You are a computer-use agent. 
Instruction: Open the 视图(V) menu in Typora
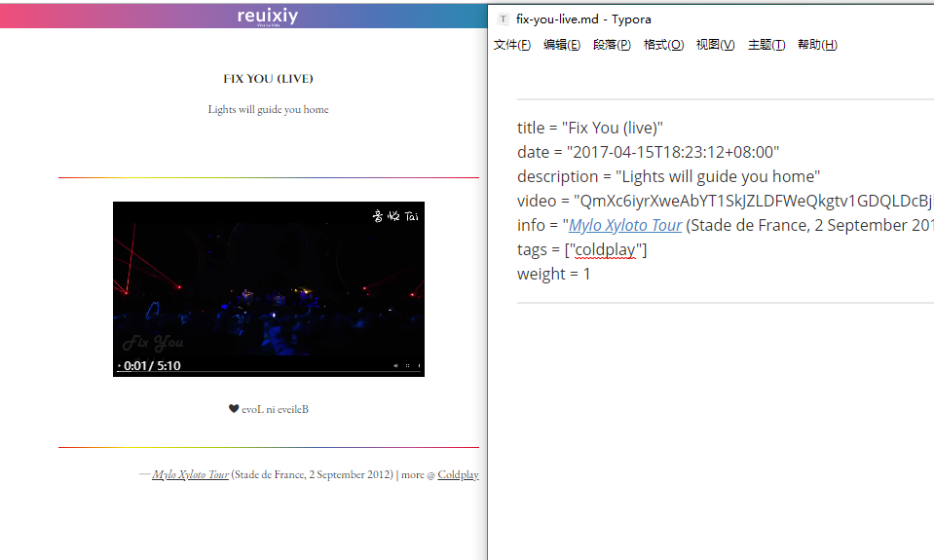tap(716, 45)
